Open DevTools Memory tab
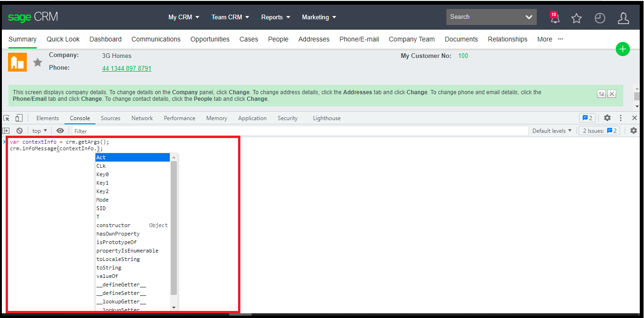The width and height of the screenshot is (644, 318). (x=216, y=118)
